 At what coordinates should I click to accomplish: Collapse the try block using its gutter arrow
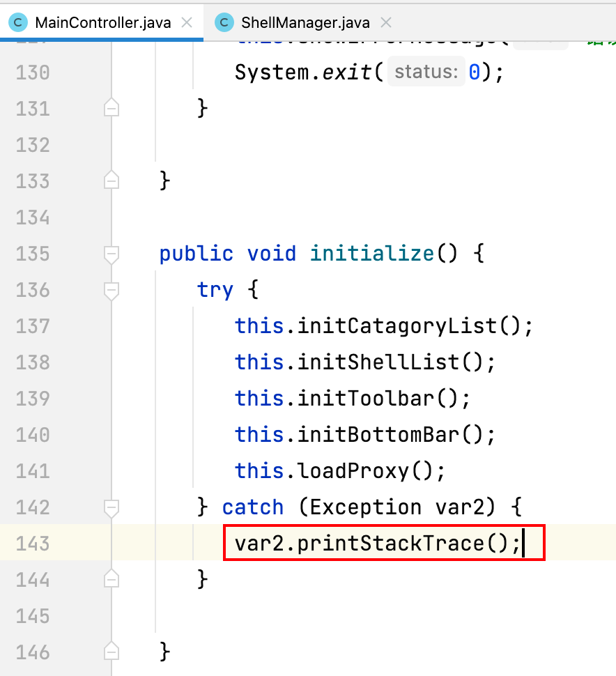[x=111, y=291]
